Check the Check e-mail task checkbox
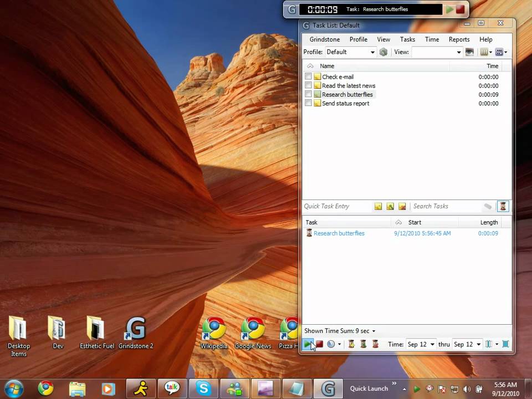This screenshot has height=399, width=532. 308,76
